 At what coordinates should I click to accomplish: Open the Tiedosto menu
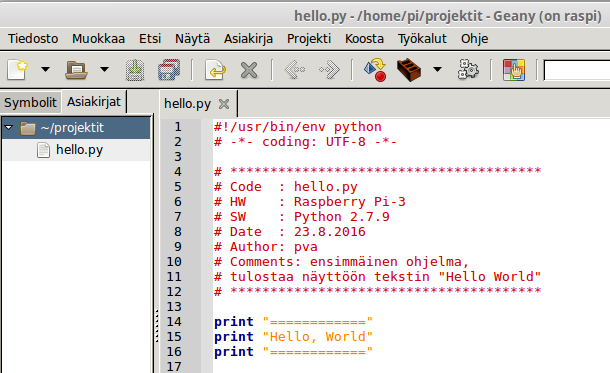coord(33,39)
